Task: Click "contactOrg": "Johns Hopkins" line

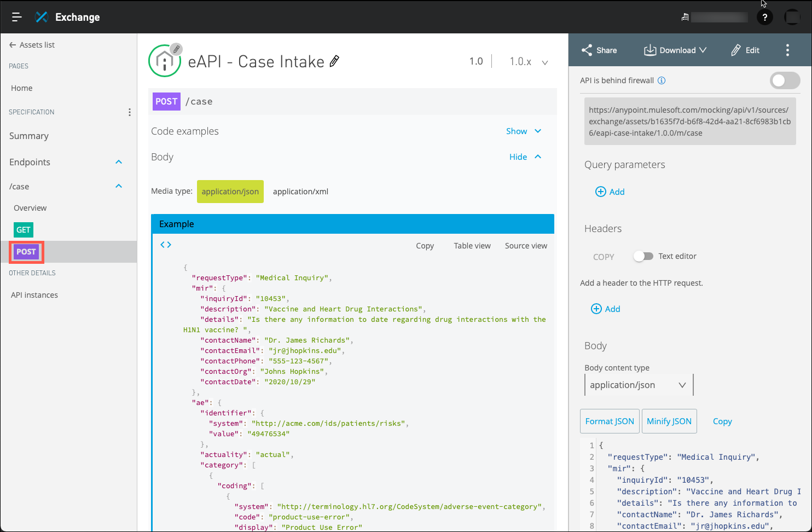Action: click(x=264, y=372)
